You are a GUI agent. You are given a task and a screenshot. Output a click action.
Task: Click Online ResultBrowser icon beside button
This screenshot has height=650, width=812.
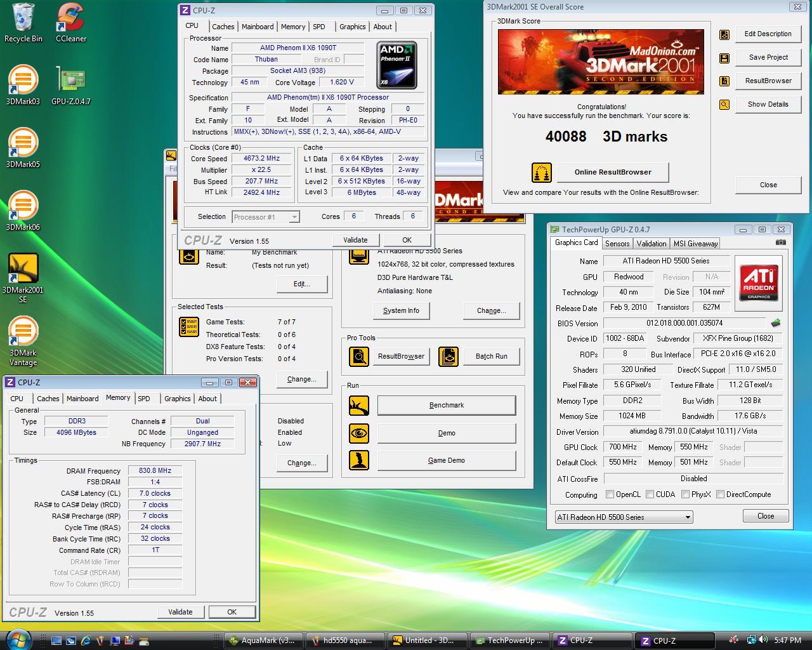click(542, 172)
